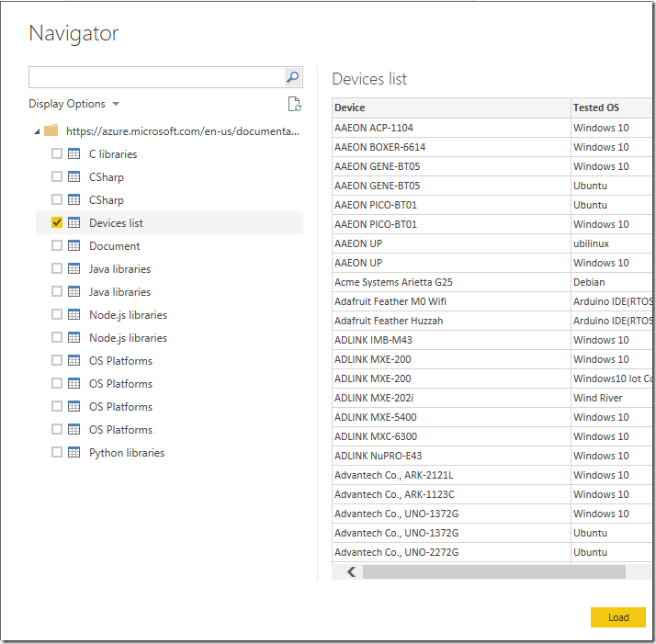Screen dimensions: 656x644
Task: Tick the C libraries checkbox
Action: pos(57,153)
